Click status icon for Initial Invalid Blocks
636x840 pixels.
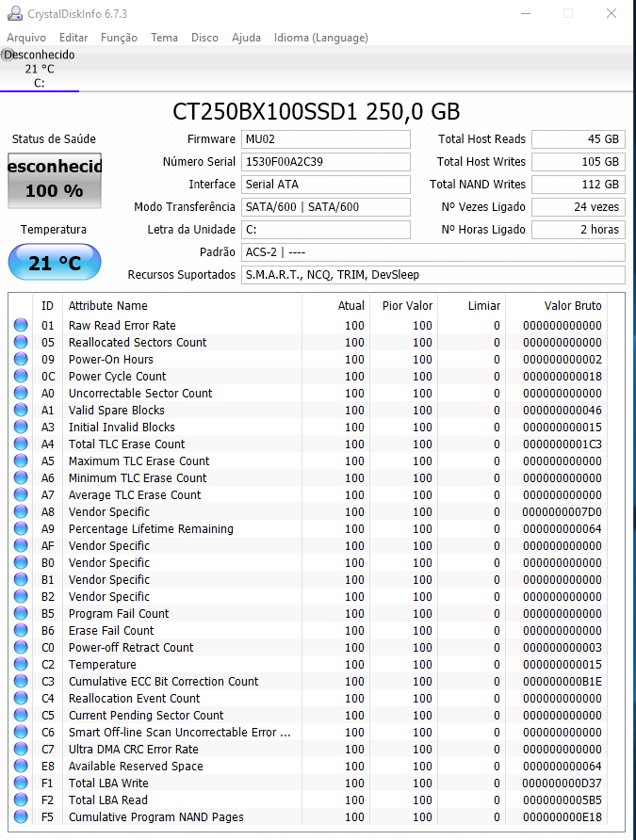point(21,427)
